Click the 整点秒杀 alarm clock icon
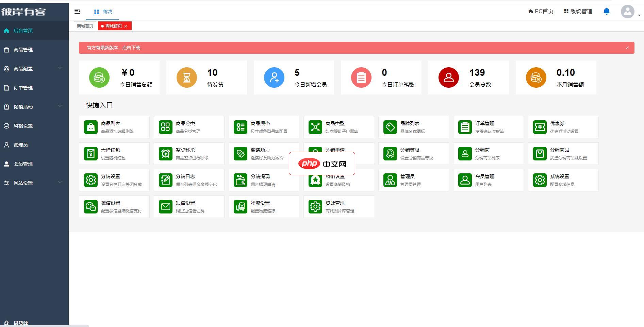The image size is (644, 327). tap(166, 154)
